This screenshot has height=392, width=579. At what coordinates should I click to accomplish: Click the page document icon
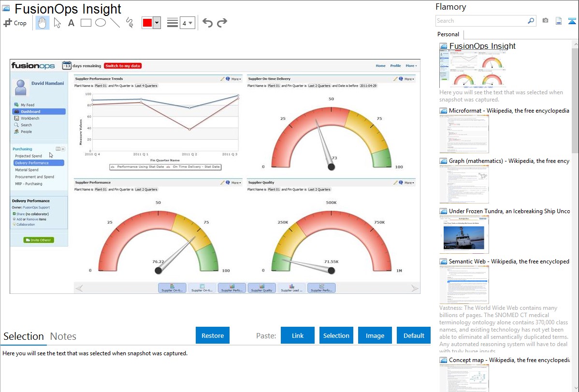coord(559,21)
